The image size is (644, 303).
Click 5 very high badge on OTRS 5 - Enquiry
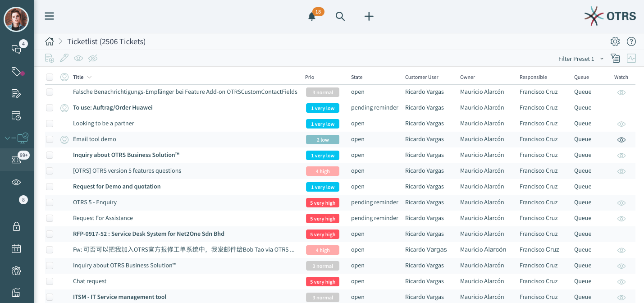click(323, 203)
